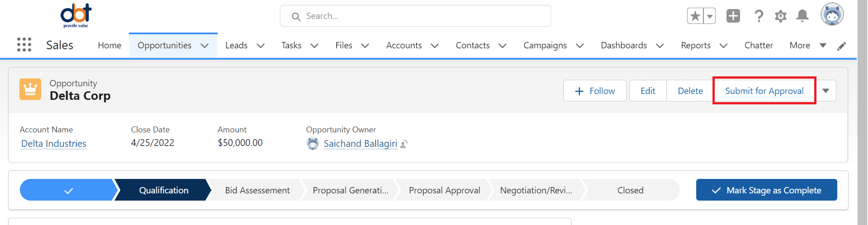Open the Help question mark icon
This screenshot has height=225, width=868.
pyautogui.click(x=759, y=16)
